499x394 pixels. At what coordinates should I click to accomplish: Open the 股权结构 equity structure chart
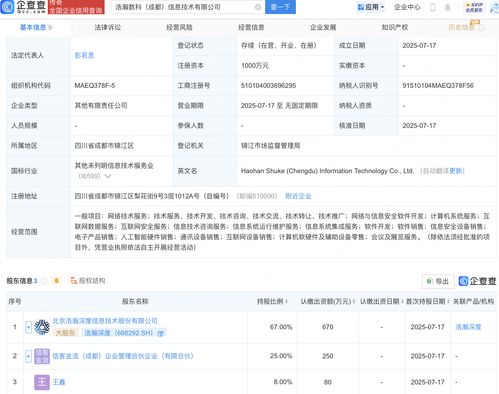(x=88, y=281)
